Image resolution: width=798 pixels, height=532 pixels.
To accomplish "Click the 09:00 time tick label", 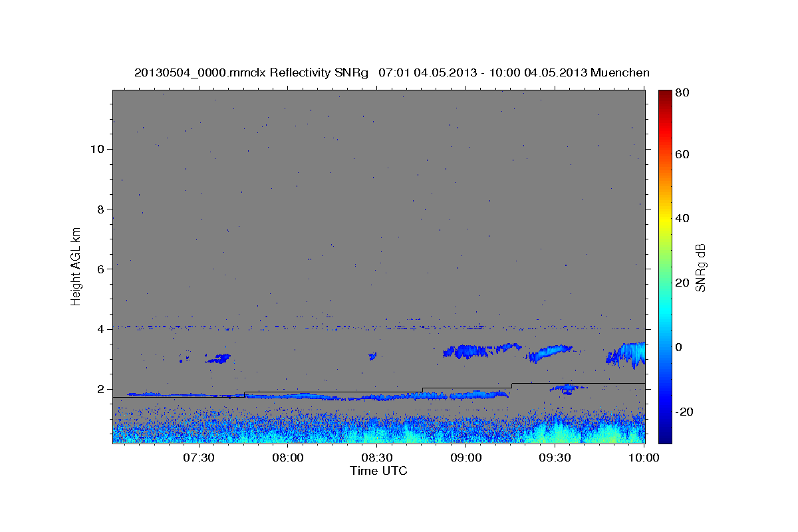I will (466, 458).
